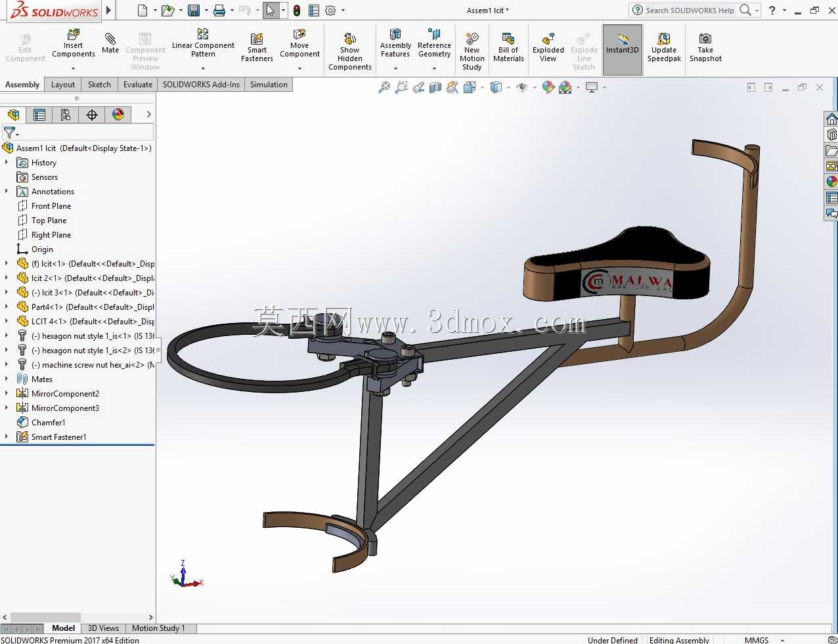The width and height of the screenshot is (838, 644).
Task: Select the Mate tool
Action: coord(110,43)
